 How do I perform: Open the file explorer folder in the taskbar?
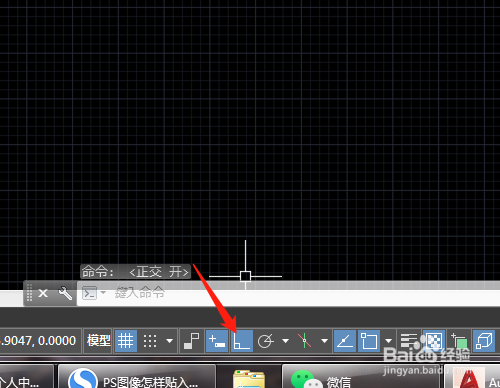[249, 379]
